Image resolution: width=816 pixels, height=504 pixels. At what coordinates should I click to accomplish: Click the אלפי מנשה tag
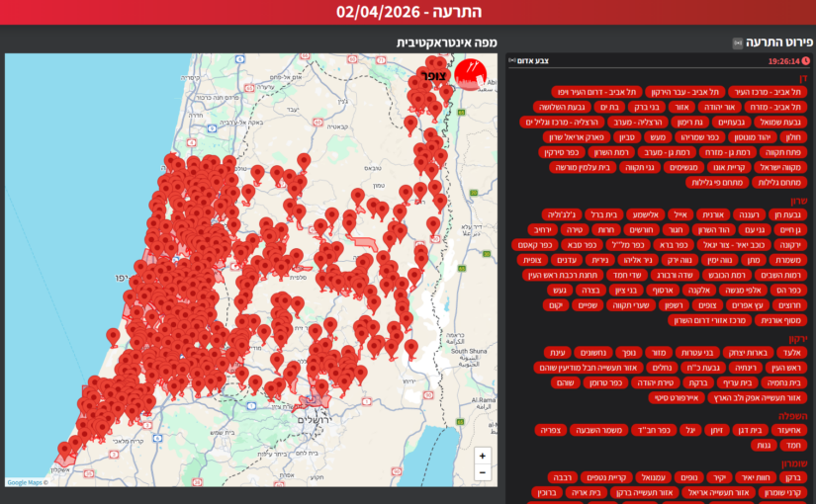[x=742, y=291]
